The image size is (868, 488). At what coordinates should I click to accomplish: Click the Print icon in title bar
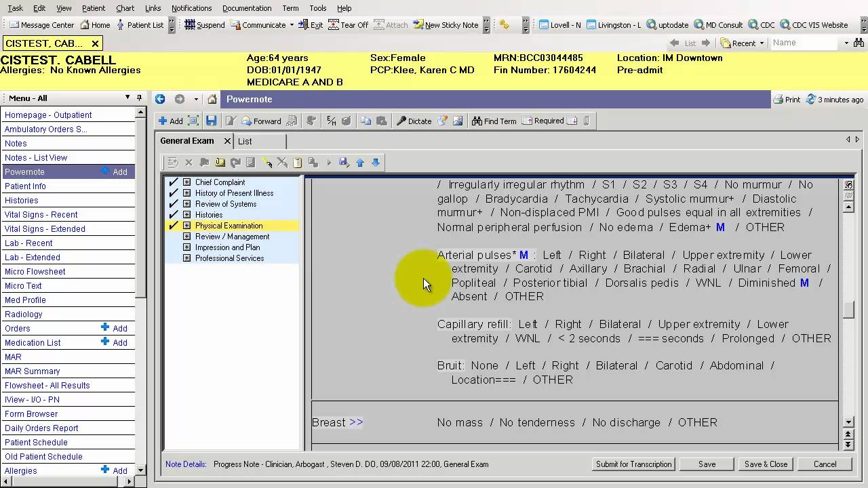(778, 100)
